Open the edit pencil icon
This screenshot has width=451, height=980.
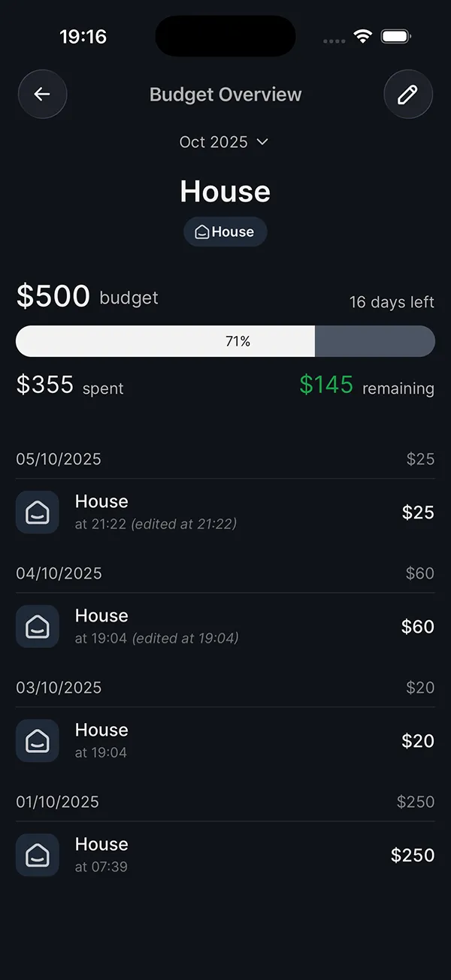(408, 94)
